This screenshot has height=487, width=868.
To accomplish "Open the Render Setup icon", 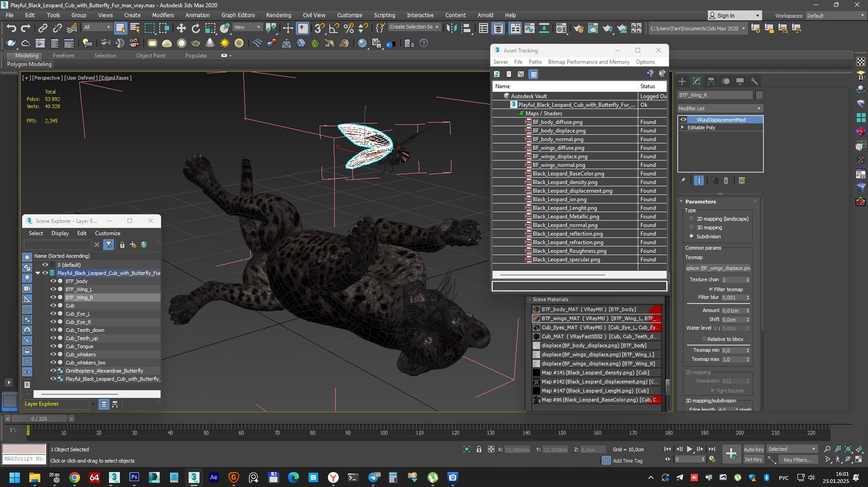I will point(578,28).
